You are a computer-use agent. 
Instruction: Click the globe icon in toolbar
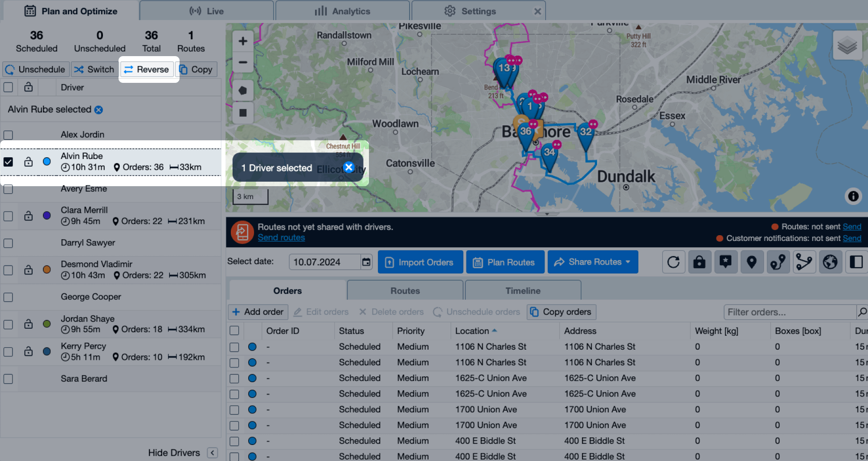[x=830, y=262]
